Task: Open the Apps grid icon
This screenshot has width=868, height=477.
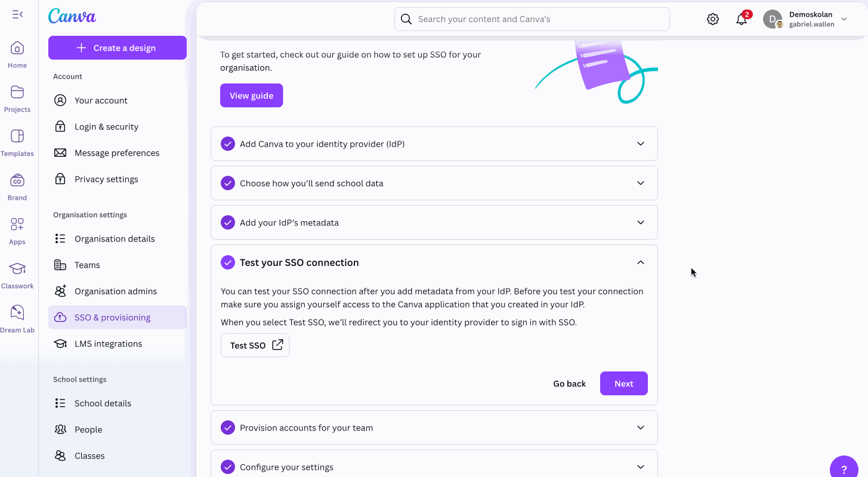Action: point(17,225)
